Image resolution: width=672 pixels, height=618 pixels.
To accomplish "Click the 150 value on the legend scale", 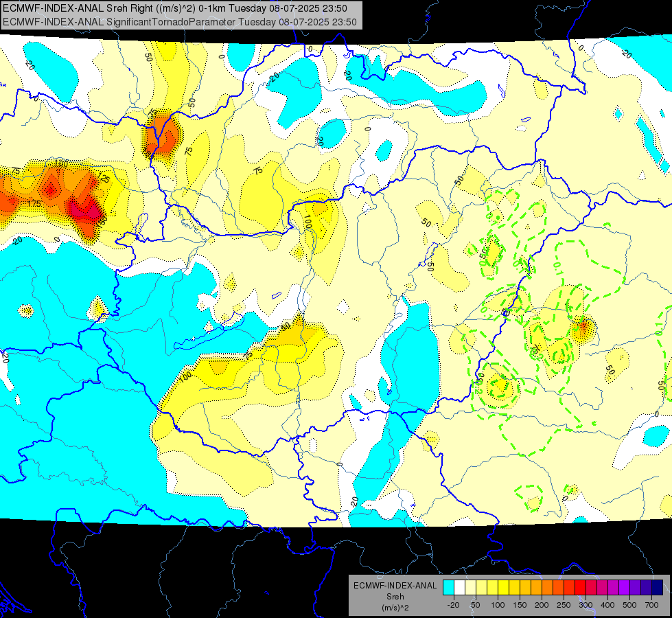I will [520, 605].
